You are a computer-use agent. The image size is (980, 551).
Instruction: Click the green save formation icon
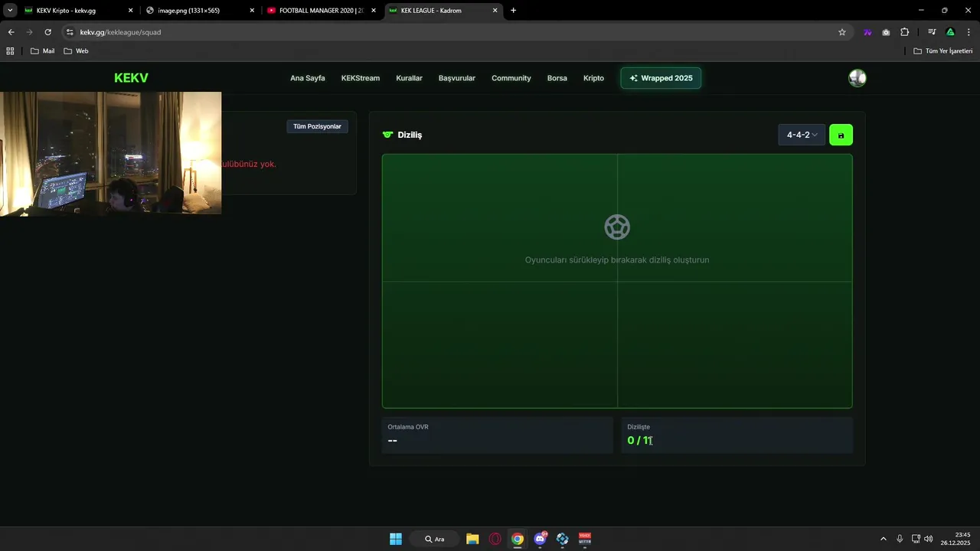841,135
